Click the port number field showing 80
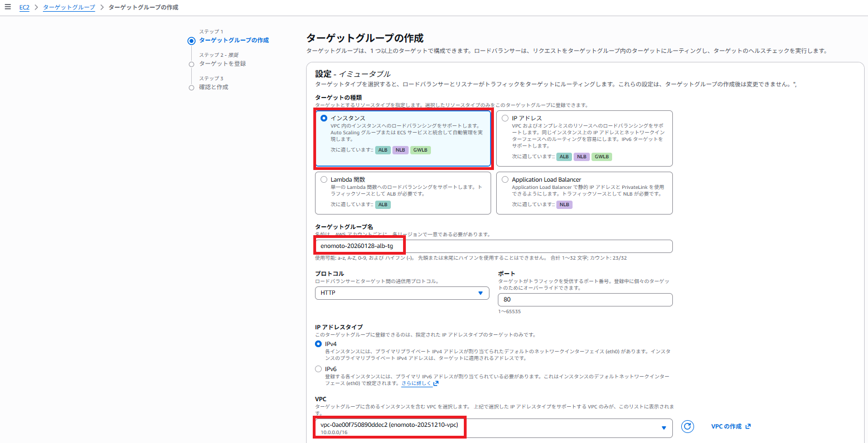Screen dimensions: 868x443 pos(584,299)
